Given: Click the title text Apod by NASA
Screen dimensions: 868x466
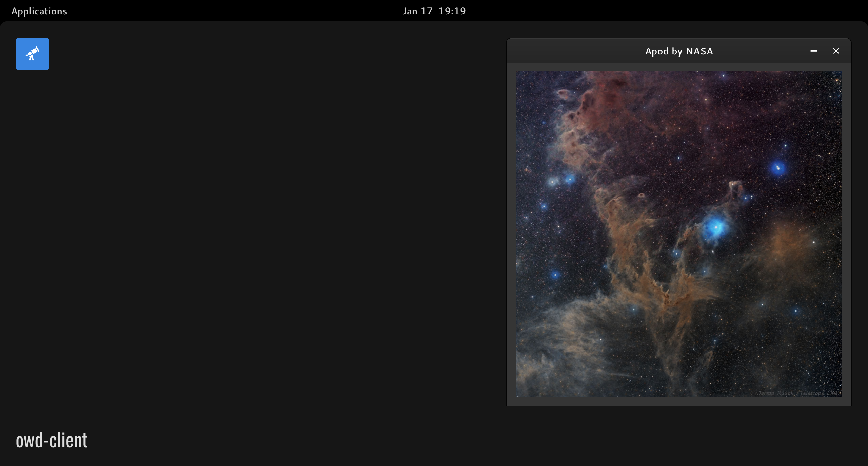Looking at the screenshot, I should [x=679, y=51].
